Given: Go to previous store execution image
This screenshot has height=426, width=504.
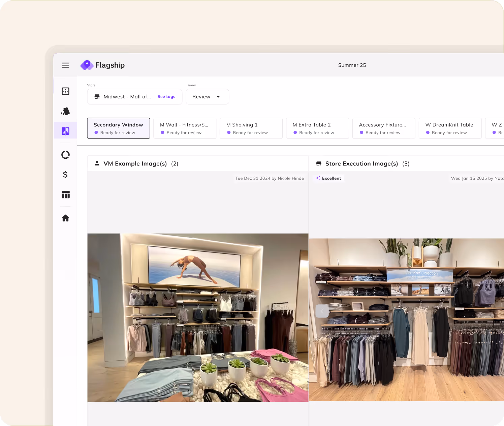Looking at the screenshot, I should pyautogui.click(x=322, y=311).
